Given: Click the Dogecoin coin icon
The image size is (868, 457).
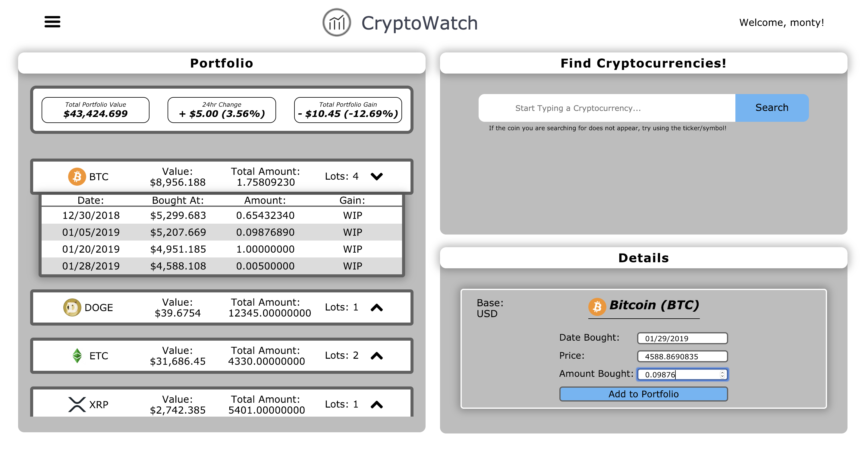Looking at the screenshot, I should pyautogui.click(x=72, y=307).
